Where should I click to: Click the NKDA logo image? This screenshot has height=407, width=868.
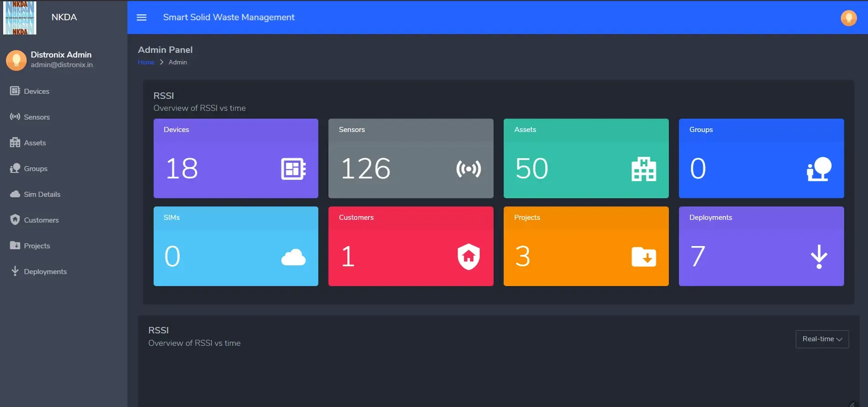coord(20,17)
